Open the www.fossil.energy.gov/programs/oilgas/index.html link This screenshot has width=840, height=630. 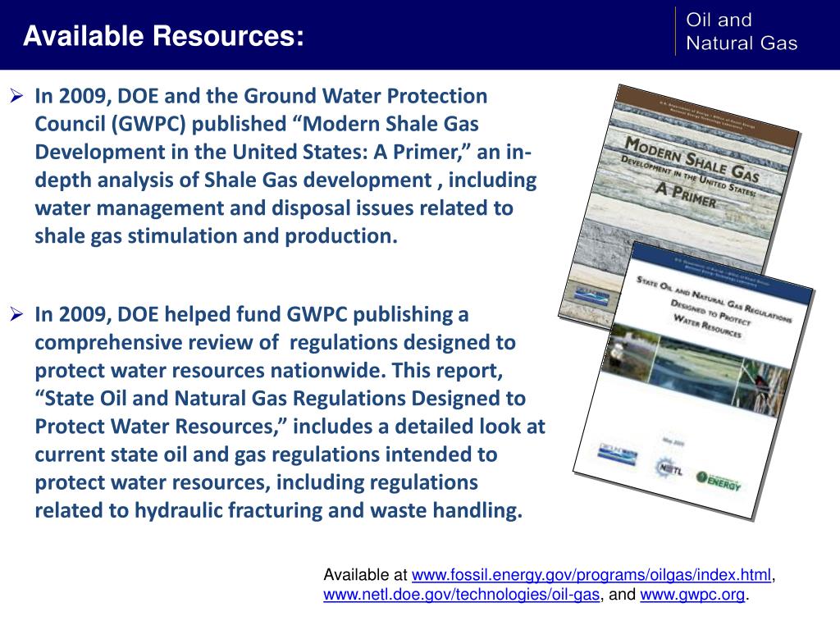(x=591, y=575)
